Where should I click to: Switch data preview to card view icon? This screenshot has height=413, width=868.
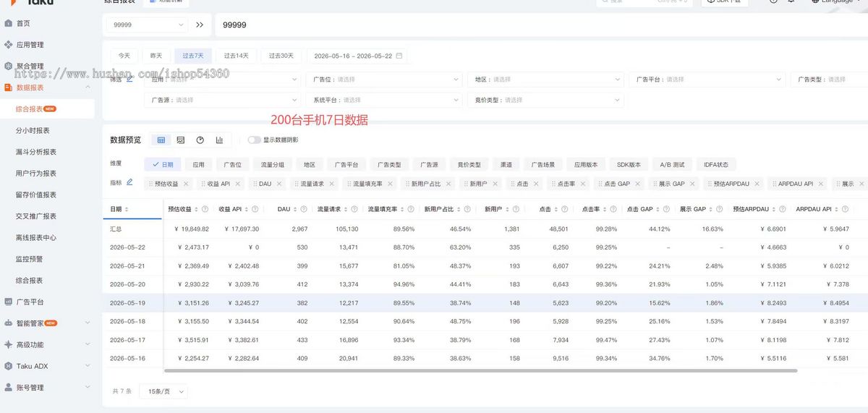click(x=181, y=140)
